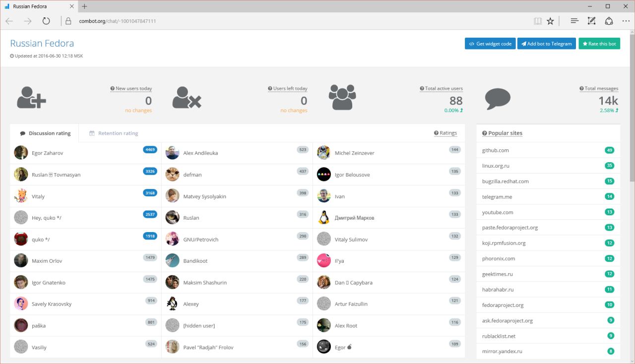Click Vitaly's cartoon avatar
The image size is (635, 364).
(x=21, y=196)
